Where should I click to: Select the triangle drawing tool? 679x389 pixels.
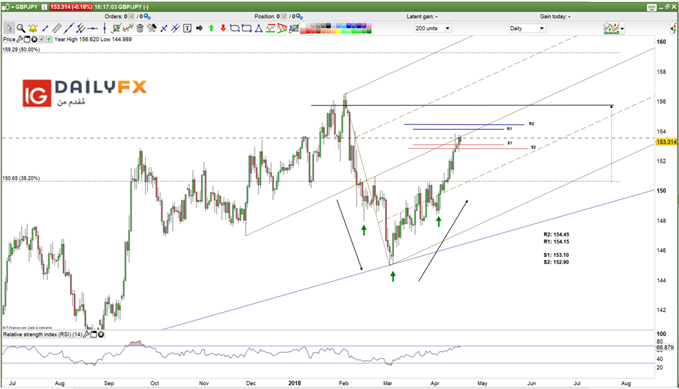[x=259, y=29]
